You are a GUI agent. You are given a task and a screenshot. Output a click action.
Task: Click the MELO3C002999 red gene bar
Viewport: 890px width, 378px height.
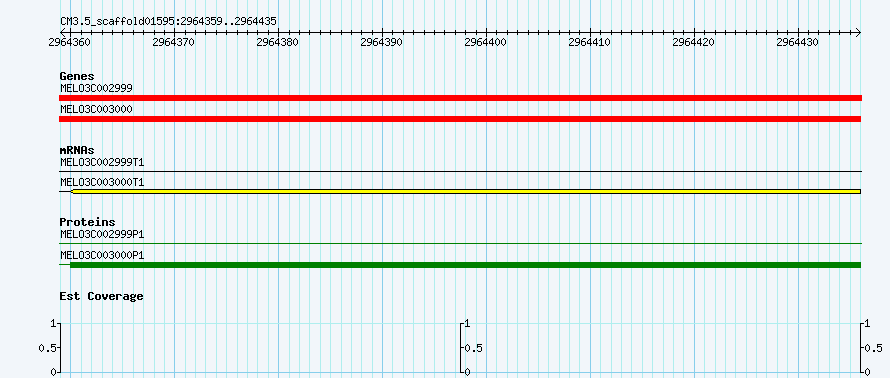coord(460,98)
